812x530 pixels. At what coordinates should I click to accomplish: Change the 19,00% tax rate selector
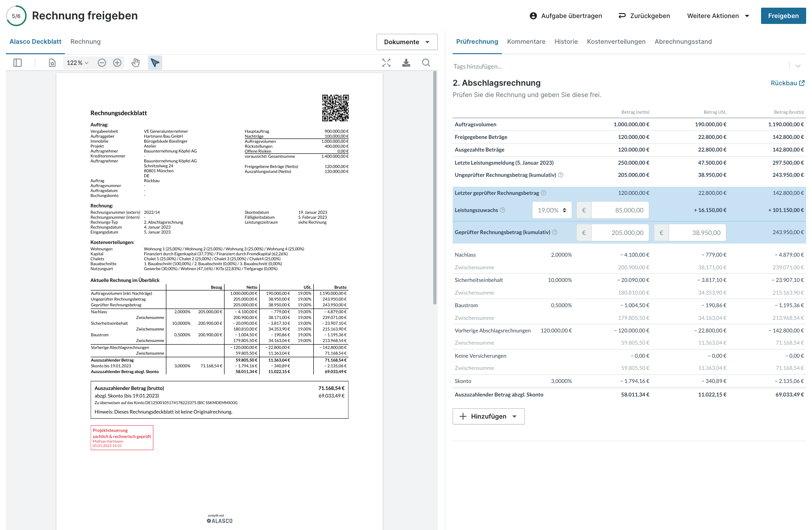[x=552, y=210]
